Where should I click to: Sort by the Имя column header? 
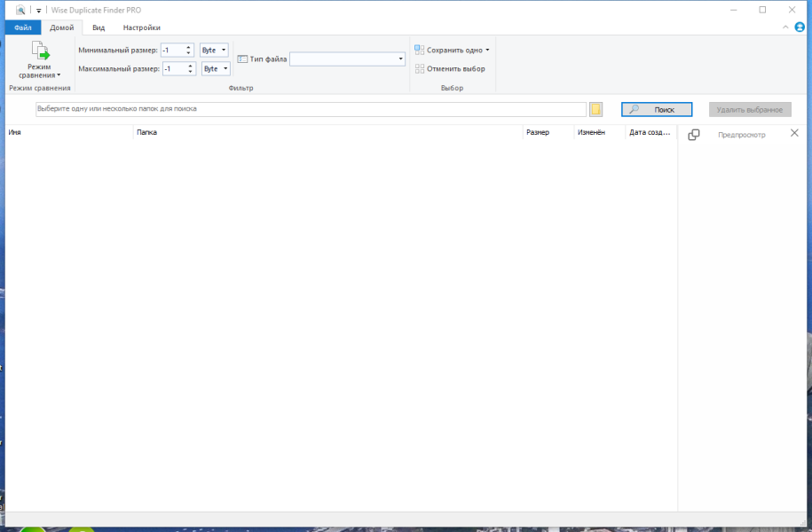[69, 132]
